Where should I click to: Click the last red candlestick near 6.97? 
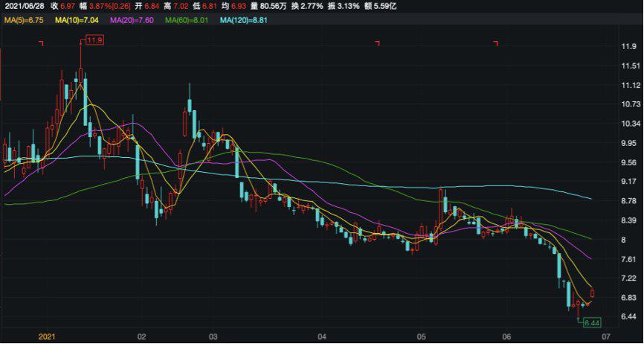(593, 294)
